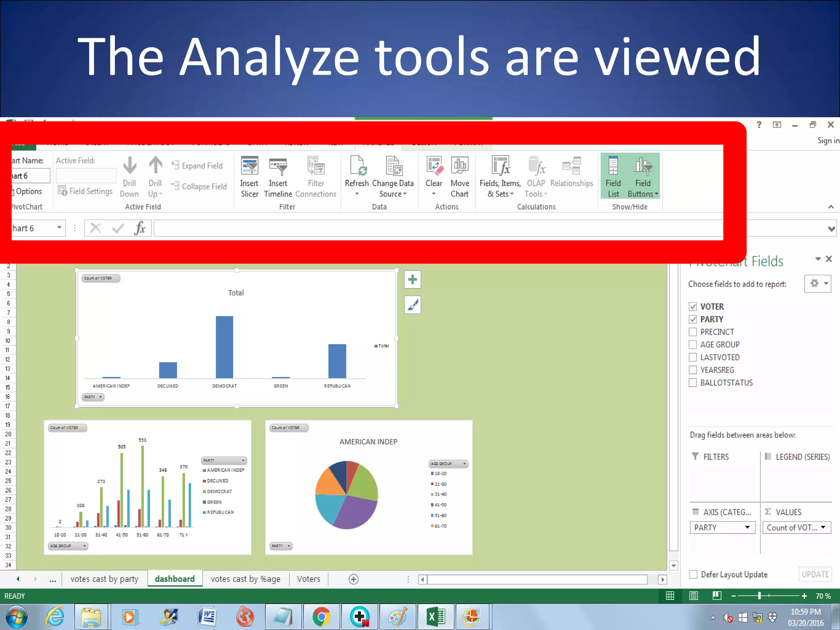This screenshot has height=630, width=840.
Task: Click the green plus Chart Elements button
Action: pyautogui.click(x=413, y=280)
